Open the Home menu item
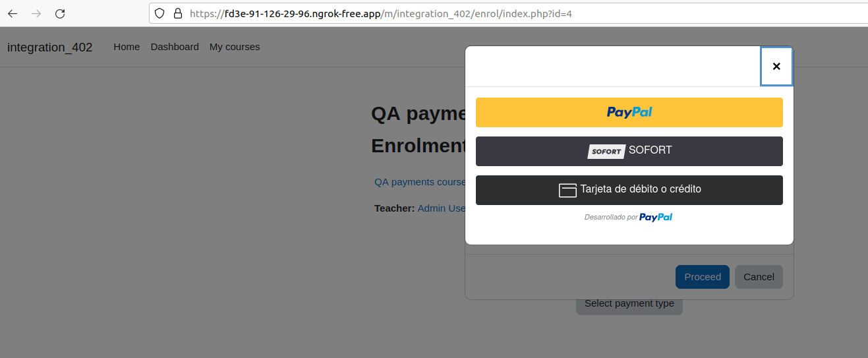The width and height of the screenshot is (868, 358). 127,47
